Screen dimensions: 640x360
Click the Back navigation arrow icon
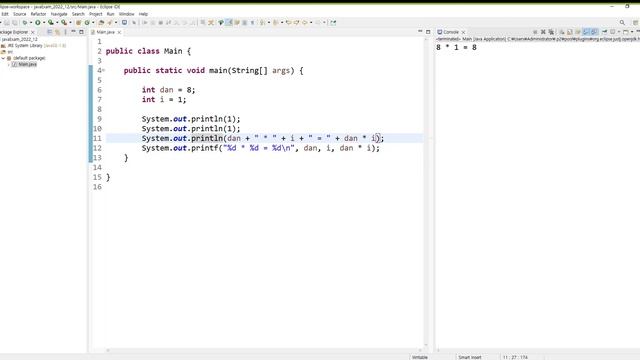coord(304,22)
